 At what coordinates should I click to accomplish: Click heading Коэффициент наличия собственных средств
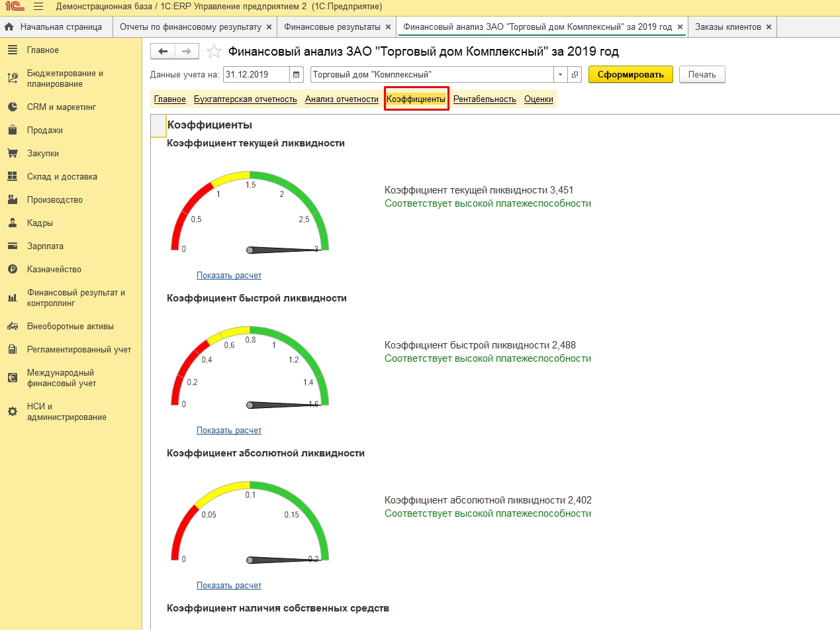click(x=278, y=608)
